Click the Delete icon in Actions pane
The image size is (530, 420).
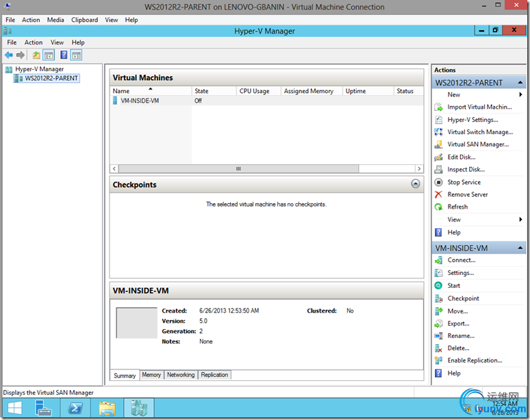[438, 348]
